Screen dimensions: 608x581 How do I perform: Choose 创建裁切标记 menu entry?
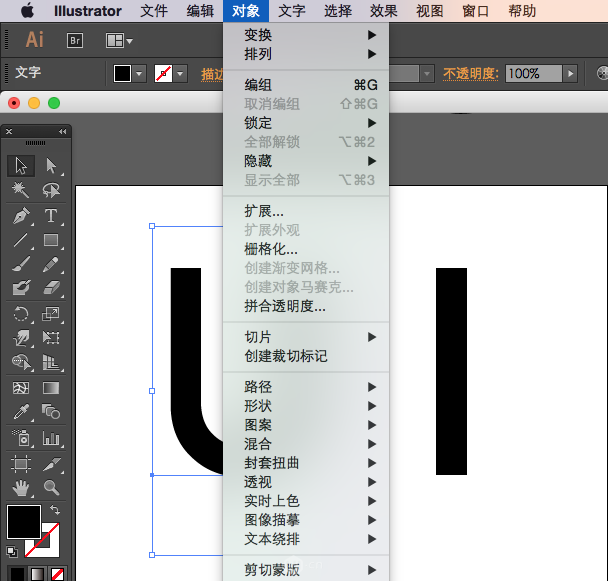(306, 356)
